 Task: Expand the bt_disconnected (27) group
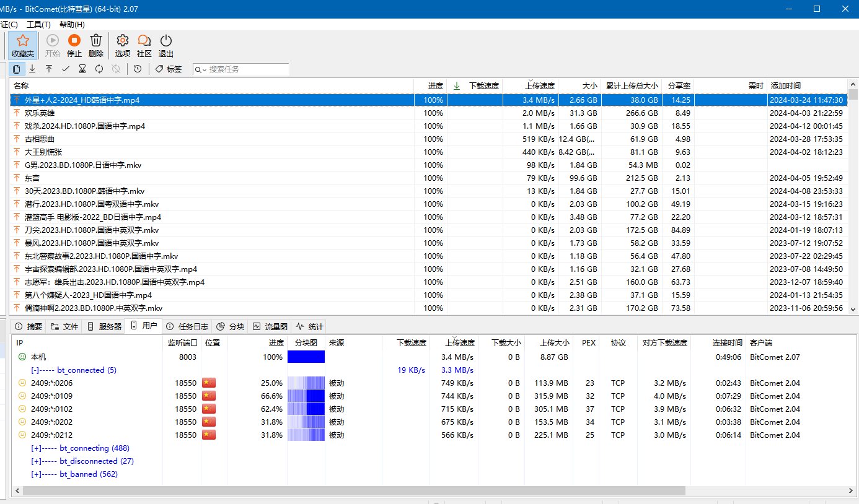(82, 461)
